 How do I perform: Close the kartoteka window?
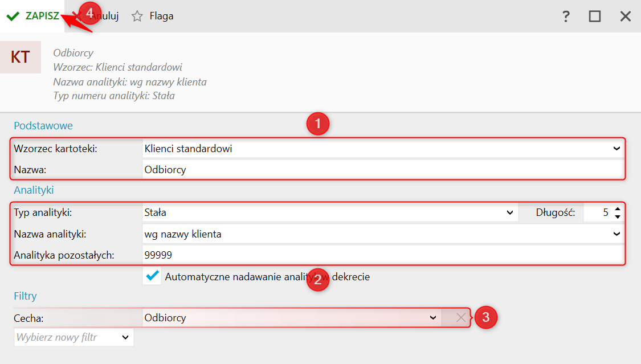coord(626,17)
